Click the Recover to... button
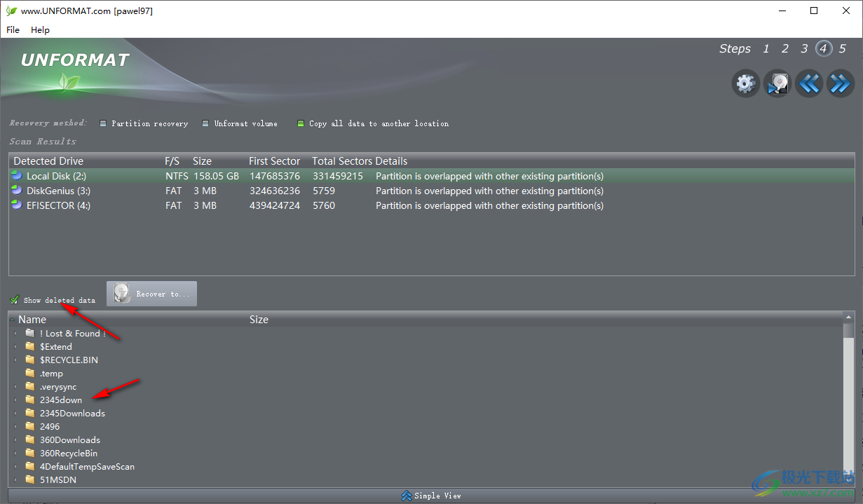 tap(151, 294)
